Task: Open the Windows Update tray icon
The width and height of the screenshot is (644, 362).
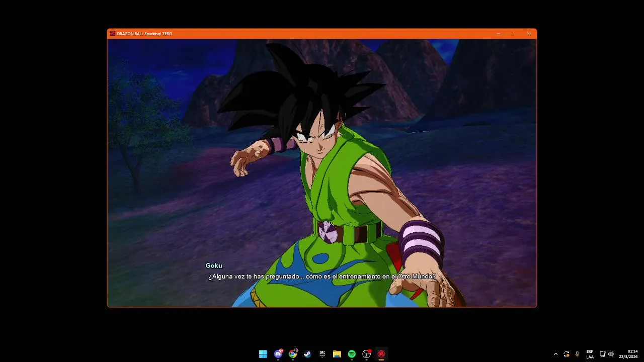Action: point(567,354)
